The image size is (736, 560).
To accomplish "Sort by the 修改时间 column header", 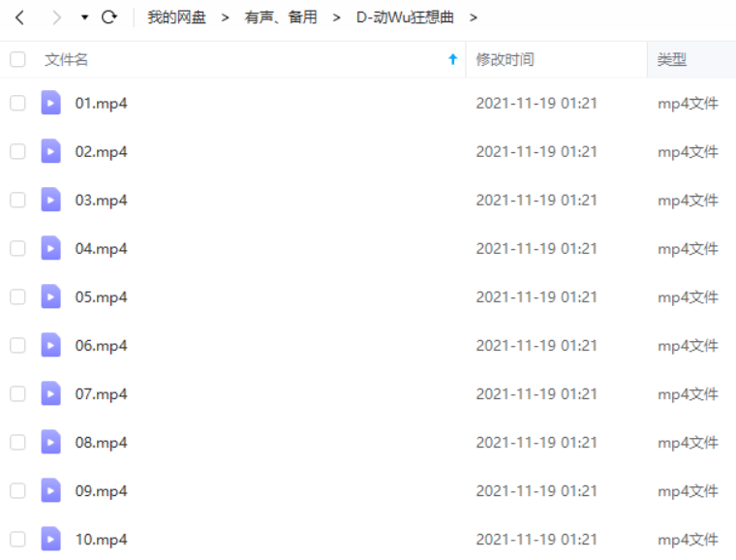I will (505, 60).
